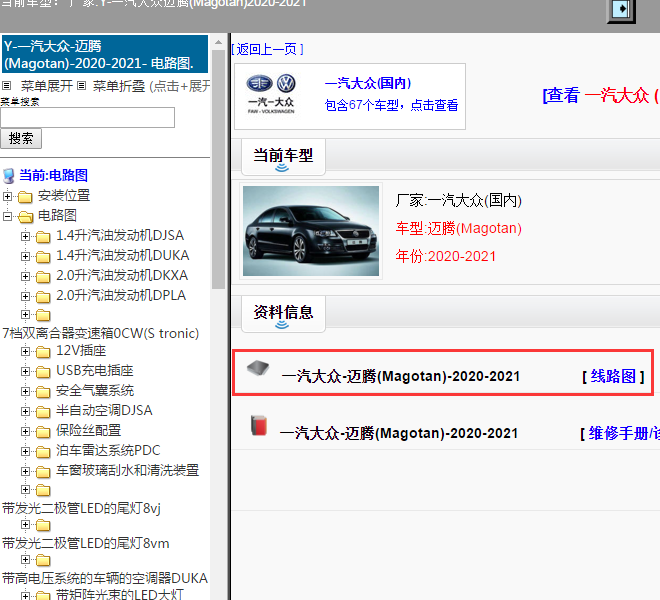The height and width of the screenshot is (600, 660).
Task: Click the 搜索 button
Action: click(21, 139)
